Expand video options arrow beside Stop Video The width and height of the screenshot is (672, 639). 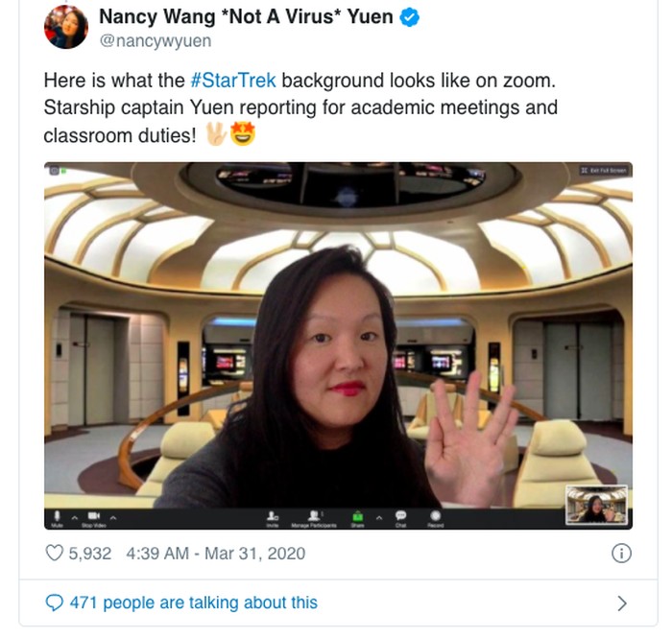(111, 514)
